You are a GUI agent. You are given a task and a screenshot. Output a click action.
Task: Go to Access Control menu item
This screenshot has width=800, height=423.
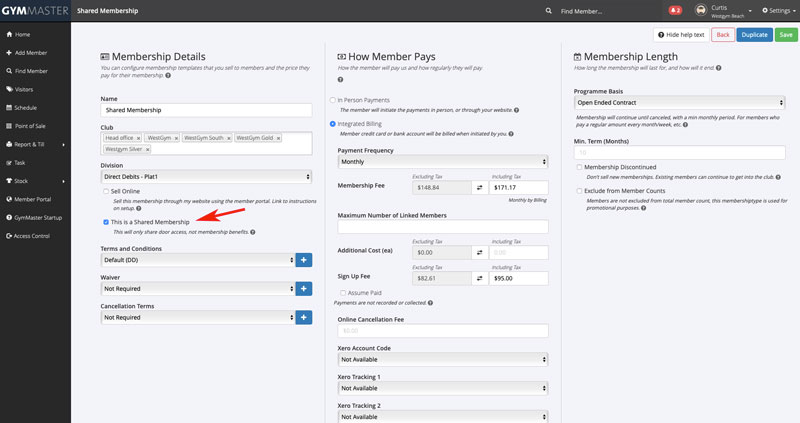coord(32,235)
